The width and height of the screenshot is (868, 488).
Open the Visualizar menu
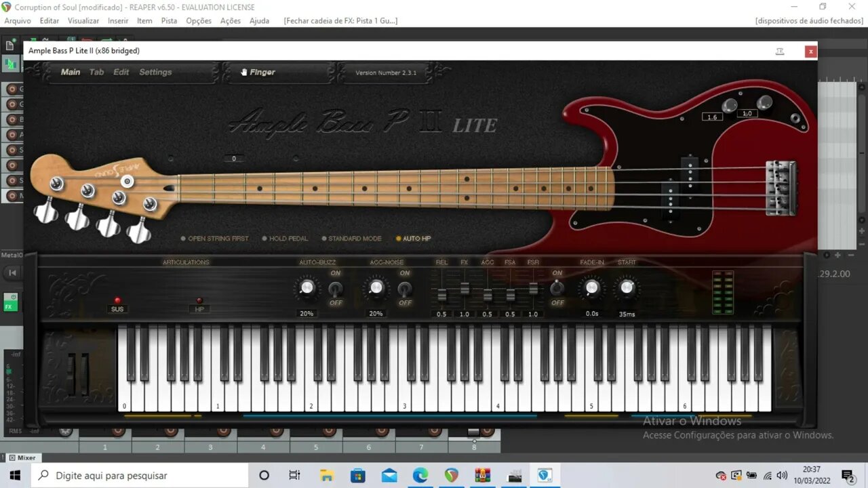click(83, 21)
